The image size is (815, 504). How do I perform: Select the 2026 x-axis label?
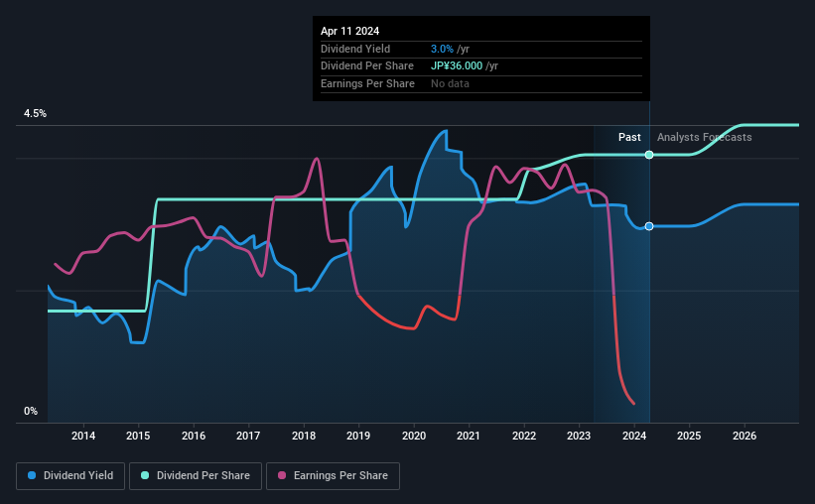(745, 436)
